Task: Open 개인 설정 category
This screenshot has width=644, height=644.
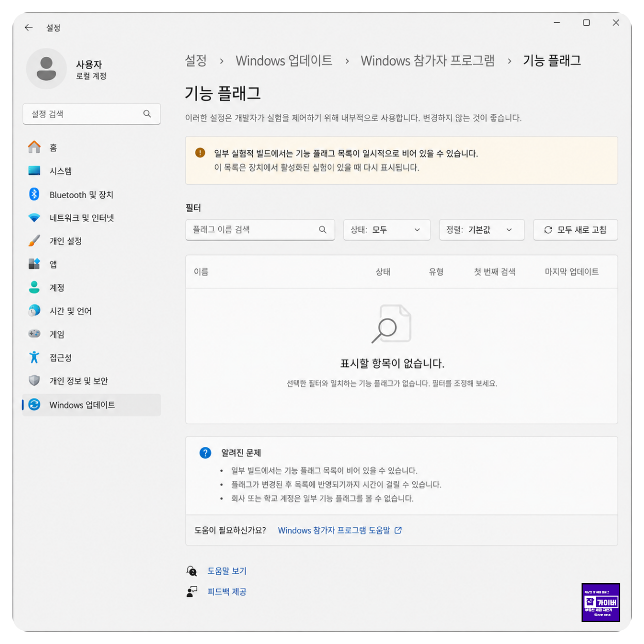Action: (x=92, y=241)
